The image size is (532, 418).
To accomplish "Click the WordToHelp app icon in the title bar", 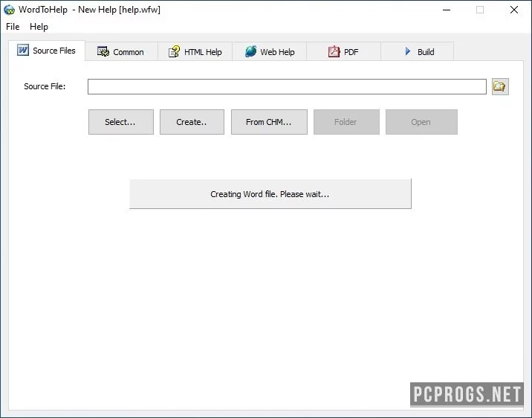I will 9,10.
